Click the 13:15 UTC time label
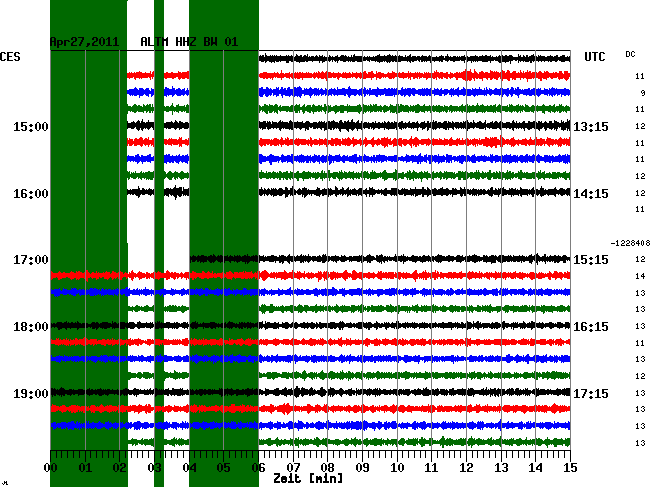This screenshot has height=494, width=650. (x=591, y=127)
